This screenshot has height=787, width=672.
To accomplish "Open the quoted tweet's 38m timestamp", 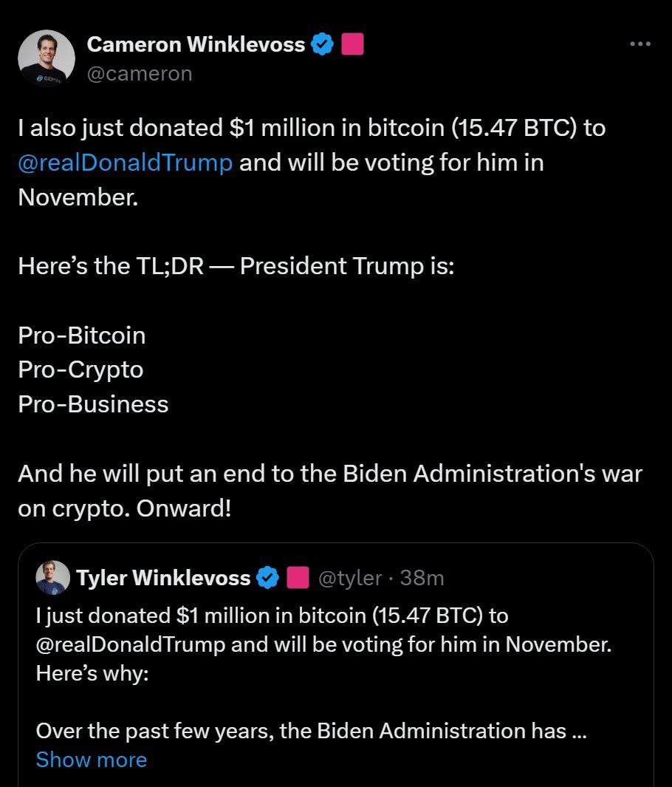I will click(422, 578).
